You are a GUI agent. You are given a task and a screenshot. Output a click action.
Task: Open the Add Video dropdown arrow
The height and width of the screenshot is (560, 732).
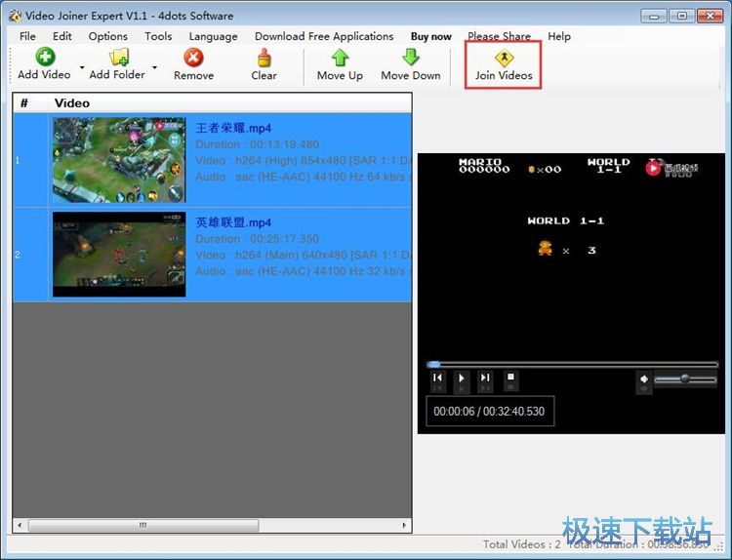(82, 67)
